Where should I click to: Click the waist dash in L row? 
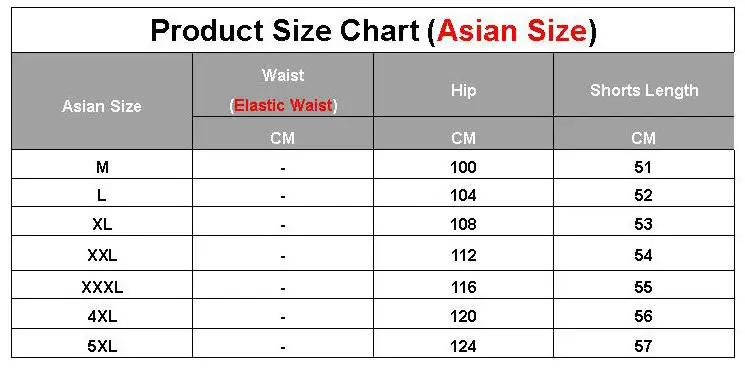click(x=283, y=196)
